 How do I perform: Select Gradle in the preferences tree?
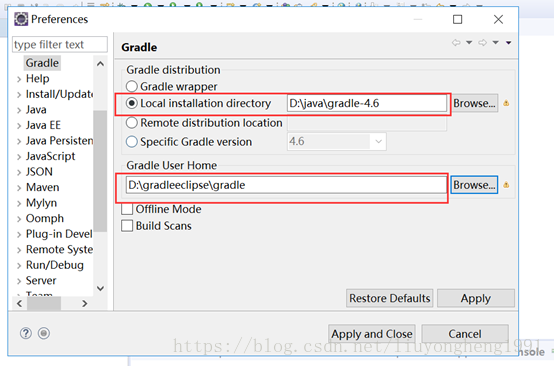click(x=42, y=63)
